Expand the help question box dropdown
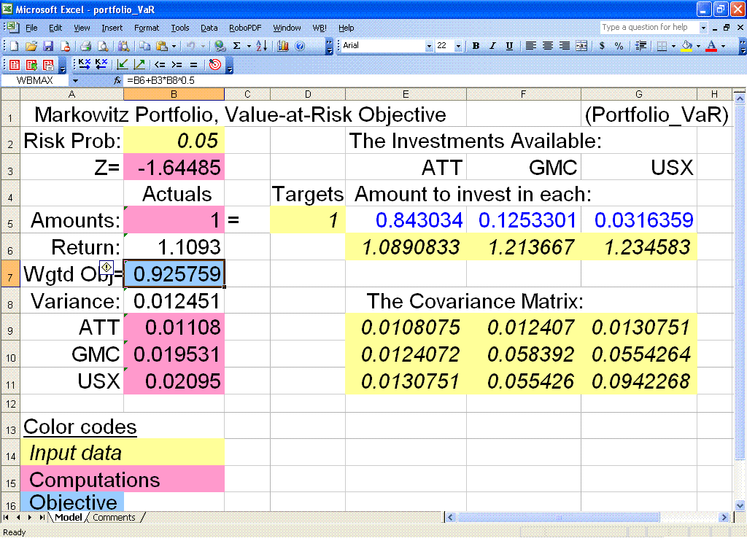This screenshot has width=747, height=560. click(x=703, y=28)
